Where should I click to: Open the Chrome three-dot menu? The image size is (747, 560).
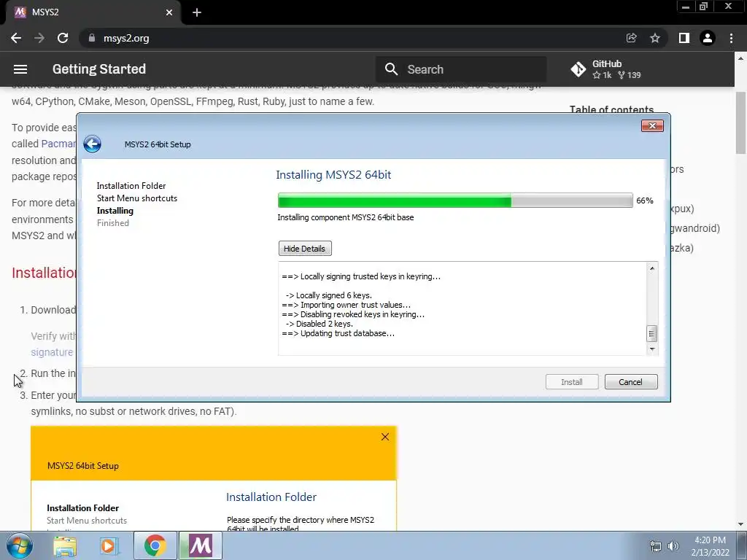coord(731,38)
